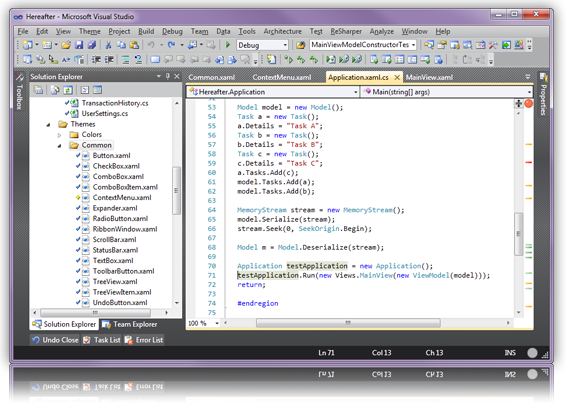Collapse the Themes folder
This screenshot has width=566, height=403.
pyautogui.click(x=49, y=125)
